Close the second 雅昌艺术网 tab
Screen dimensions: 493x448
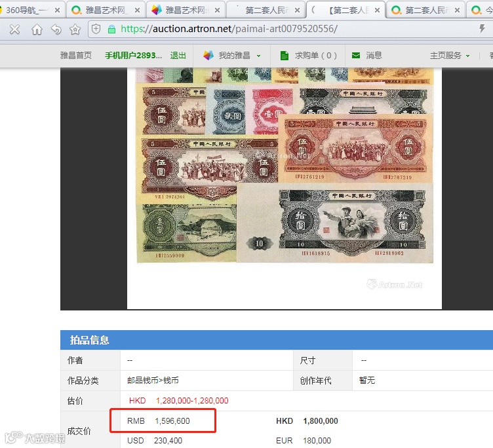pyautogui.click(x=217, y=10)
